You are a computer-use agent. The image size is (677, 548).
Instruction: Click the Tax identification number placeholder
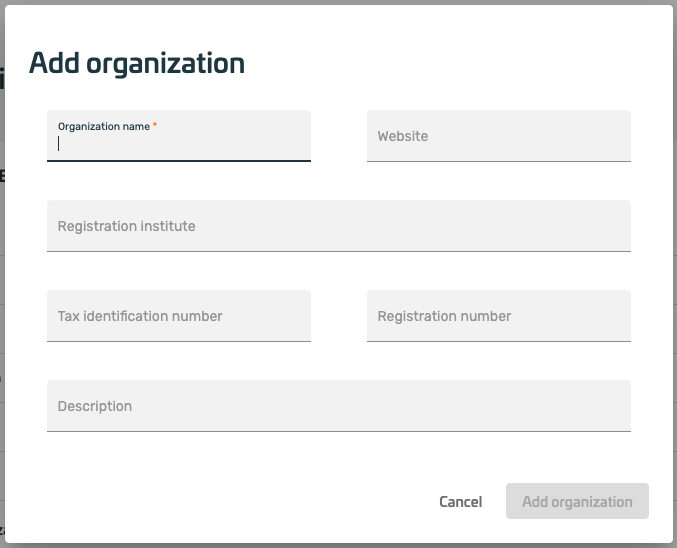tap(140, 316)
